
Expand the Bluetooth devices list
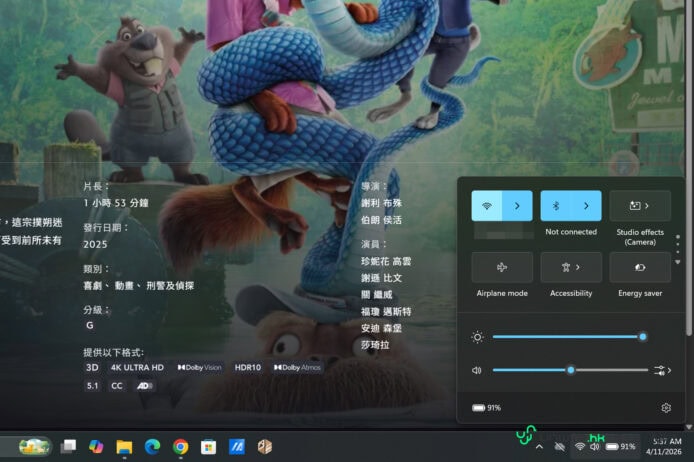pos(586,206)
